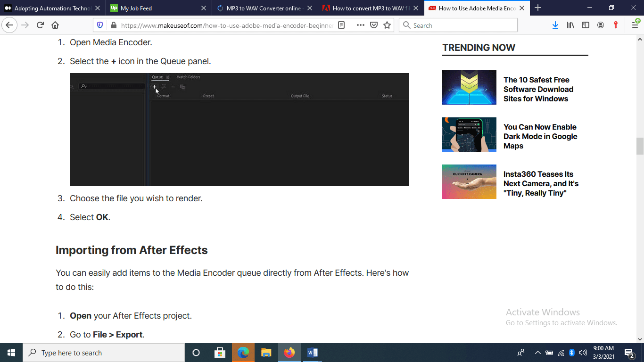Save page to Pocket
The width and height of the screenshot is (644, 362).
374,25
